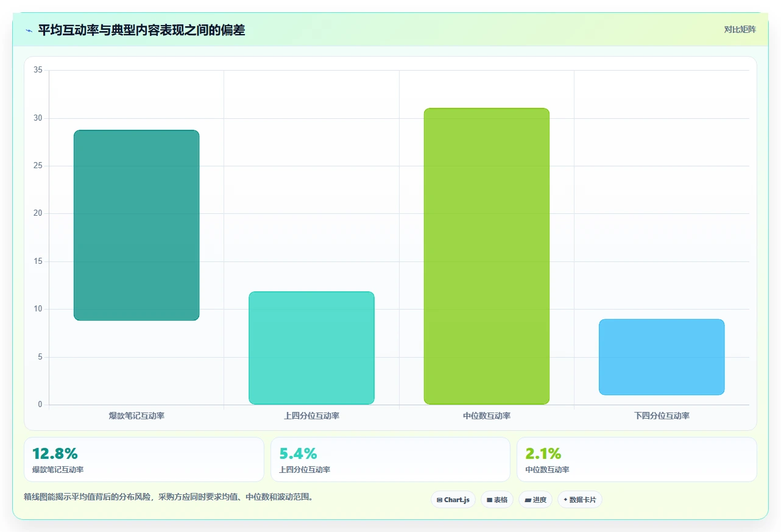Click the lightning icon beside the title

29,30
